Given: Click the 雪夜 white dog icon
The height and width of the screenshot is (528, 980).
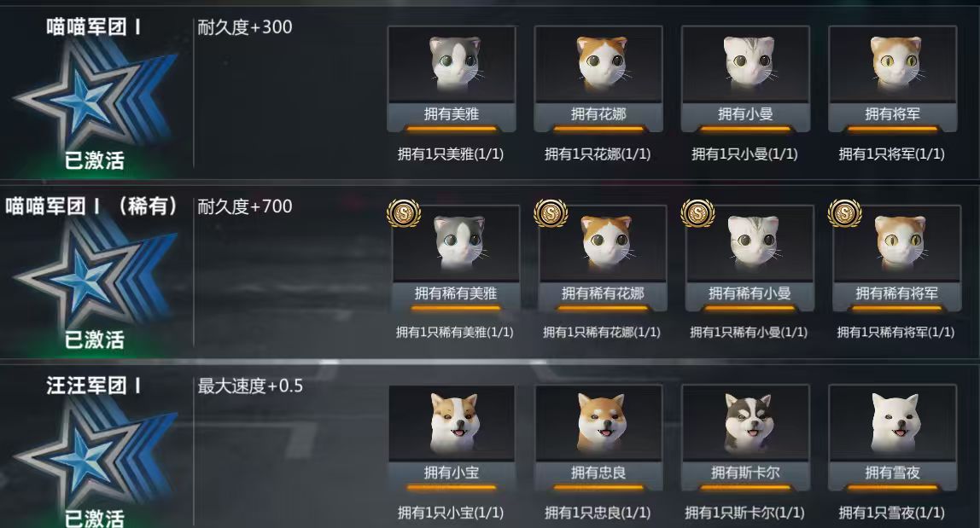Looking at the screenshot, I should click(895, 423).
